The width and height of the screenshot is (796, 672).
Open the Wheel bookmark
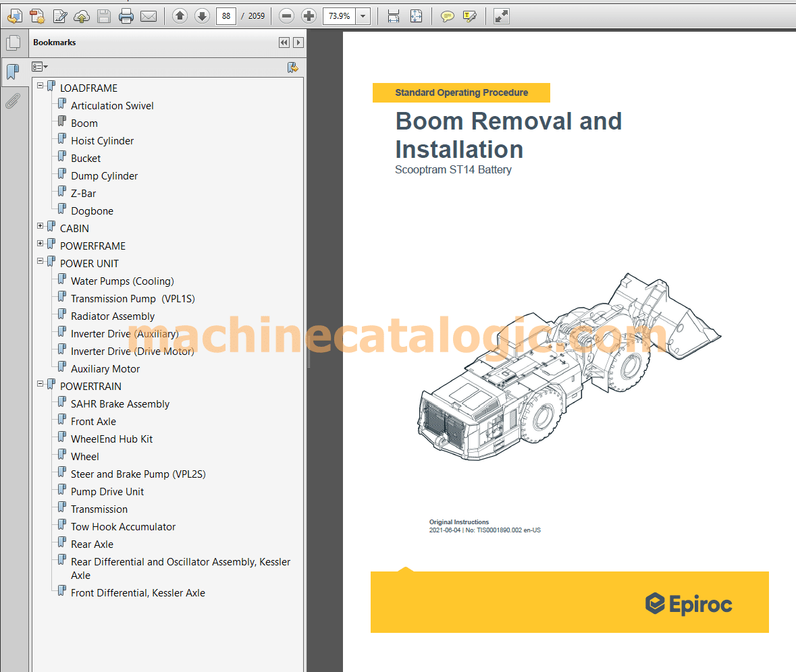click(x=85, y=457)
